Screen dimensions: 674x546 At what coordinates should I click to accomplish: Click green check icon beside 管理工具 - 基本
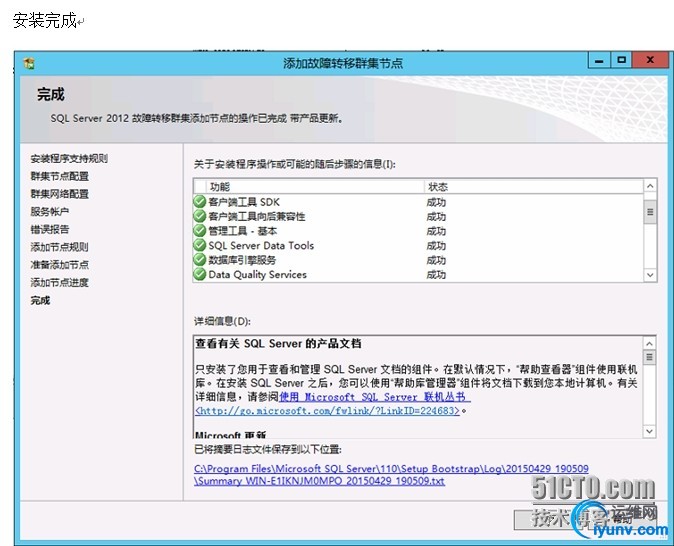199,231
